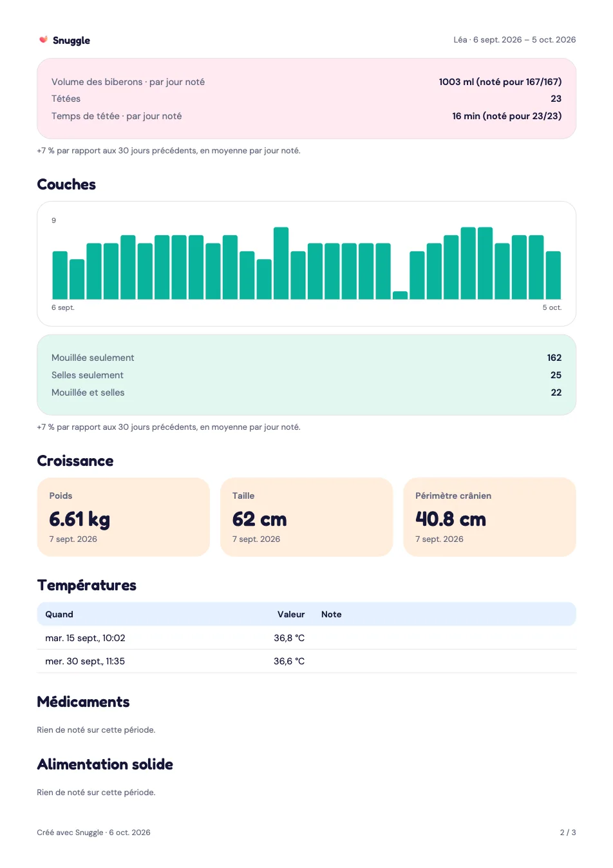This screenshot has width=613, height=868.
Task: Click the date in the Taille card
Action: [256, 539]
